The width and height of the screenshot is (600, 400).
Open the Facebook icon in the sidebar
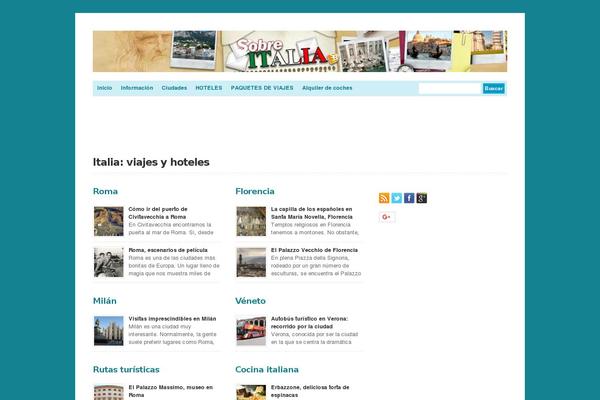[409, 198]
